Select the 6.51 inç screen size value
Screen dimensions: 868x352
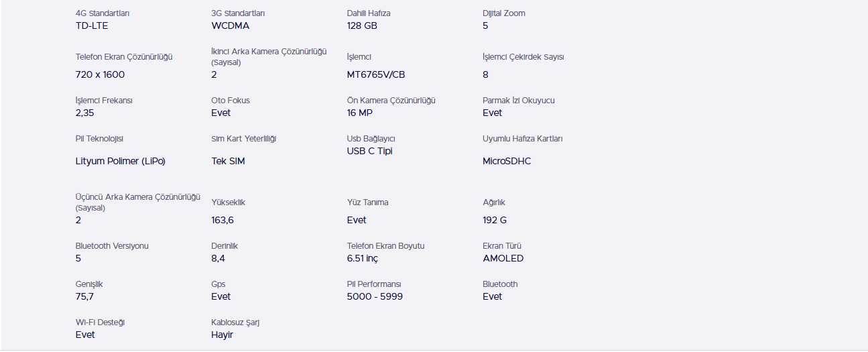click(363, 258)
